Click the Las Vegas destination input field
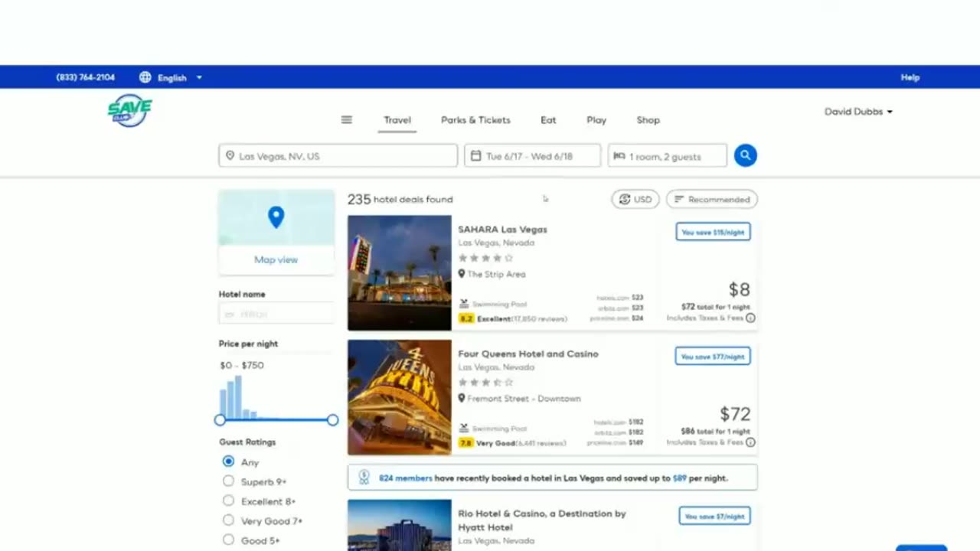This screenshot has height=551, width=980. point(338,156)
